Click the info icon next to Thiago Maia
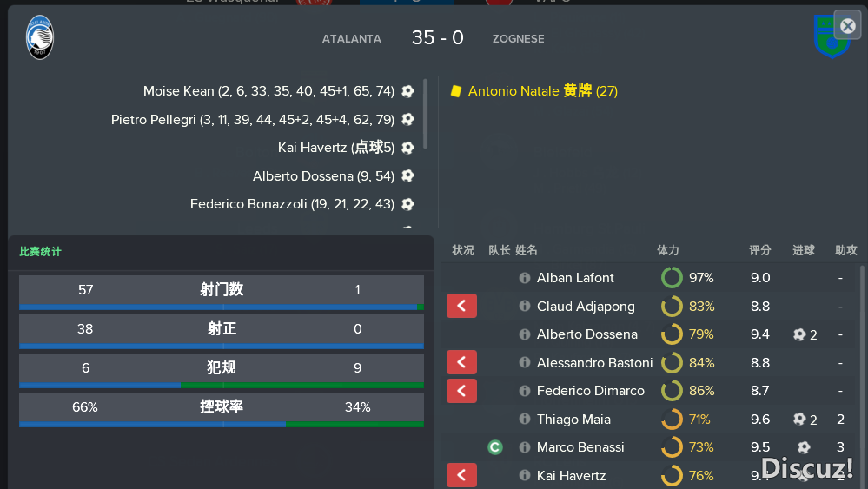Screen dimensions: 868x489 pos(524,419)
